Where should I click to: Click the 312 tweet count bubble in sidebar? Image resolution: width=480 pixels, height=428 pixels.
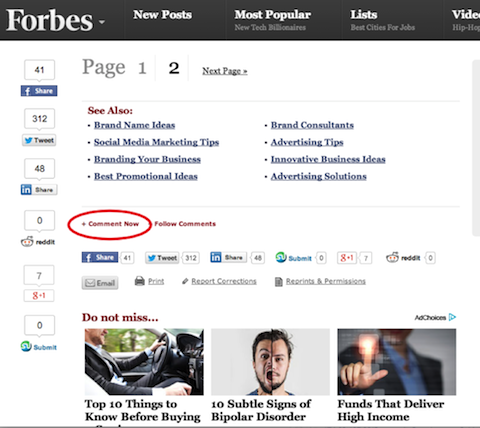point(39,119)
